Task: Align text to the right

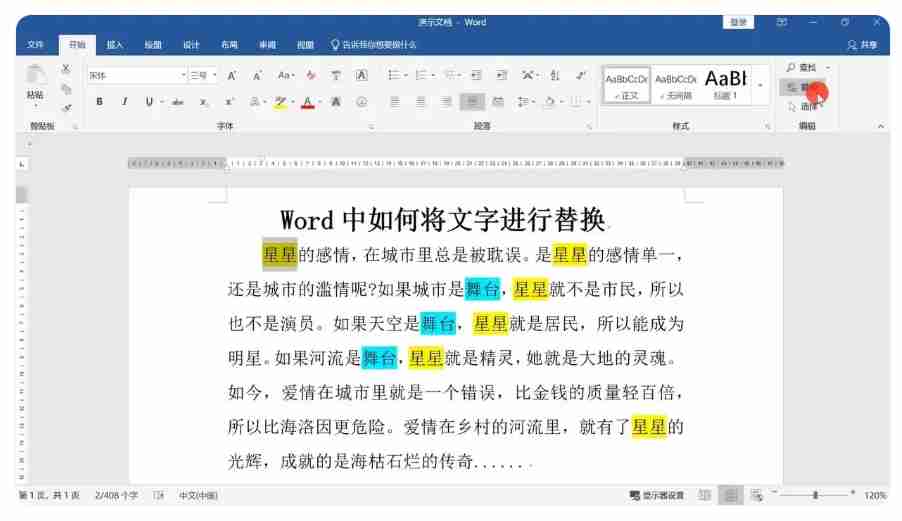Action: point(446,102)
